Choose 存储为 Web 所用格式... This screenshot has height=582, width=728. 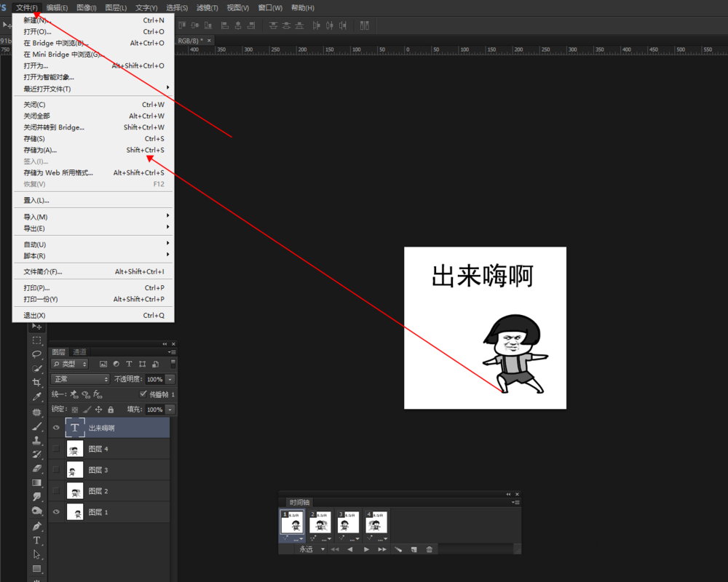coord(93,172)
